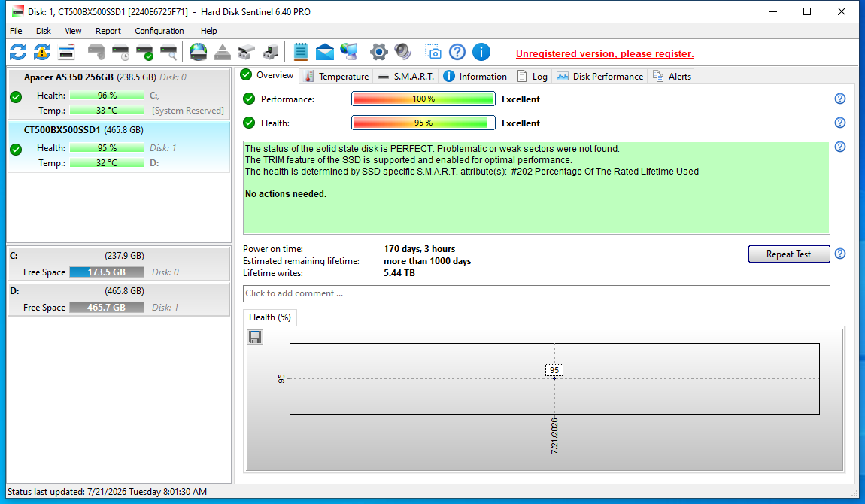Click the '5.44 TB' lifetime writes value
The width and height of the screenshot is (865, 504).
coord(399,273)
